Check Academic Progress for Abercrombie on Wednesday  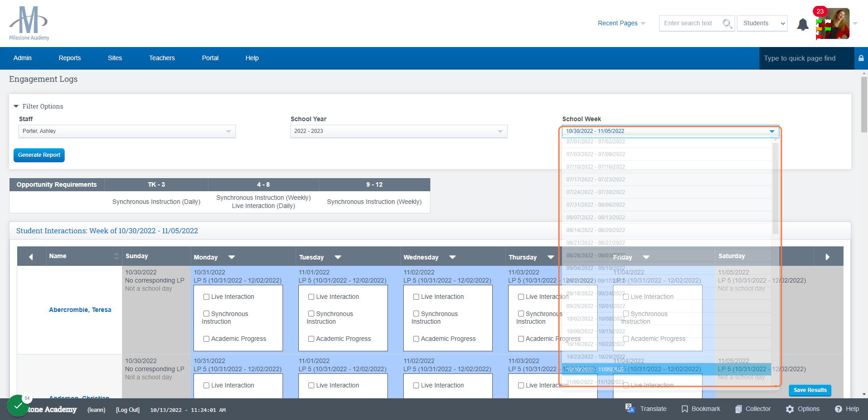coord(416,339)
